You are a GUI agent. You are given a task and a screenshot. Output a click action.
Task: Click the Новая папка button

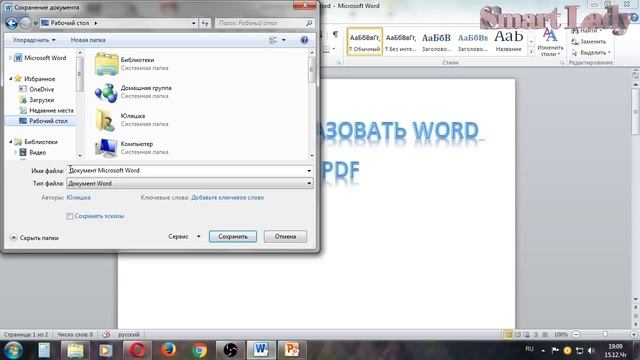pos(88,40)
